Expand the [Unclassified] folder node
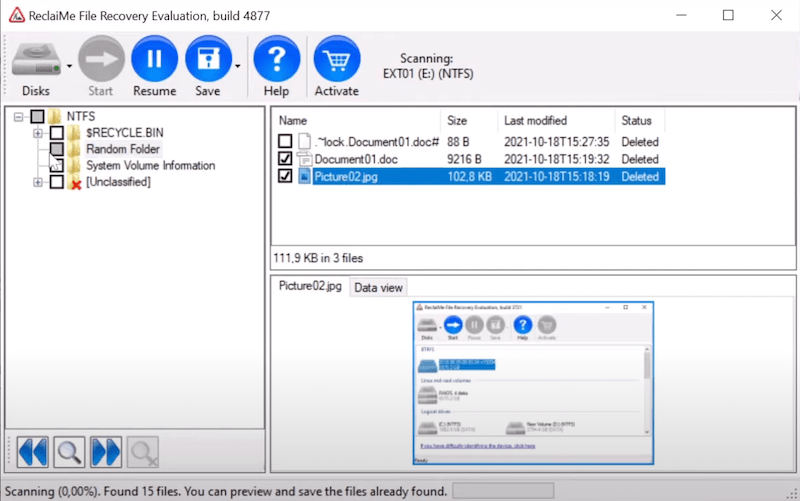 (x=38, y=182)
